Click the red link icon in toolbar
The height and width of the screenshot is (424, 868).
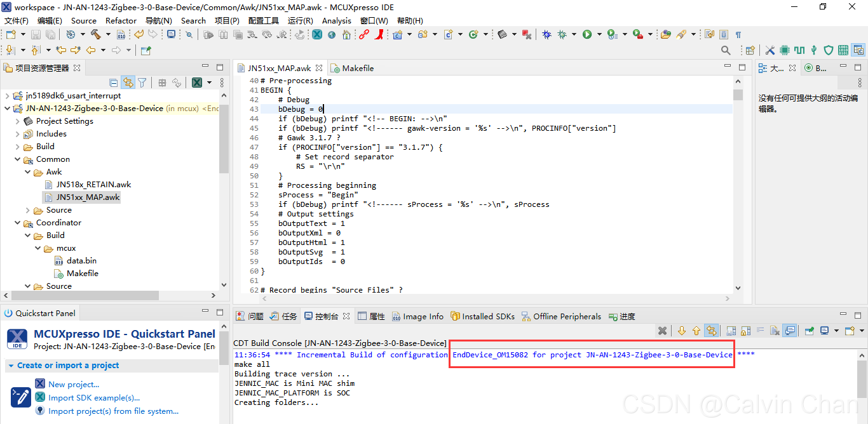(x=363, y=34)
